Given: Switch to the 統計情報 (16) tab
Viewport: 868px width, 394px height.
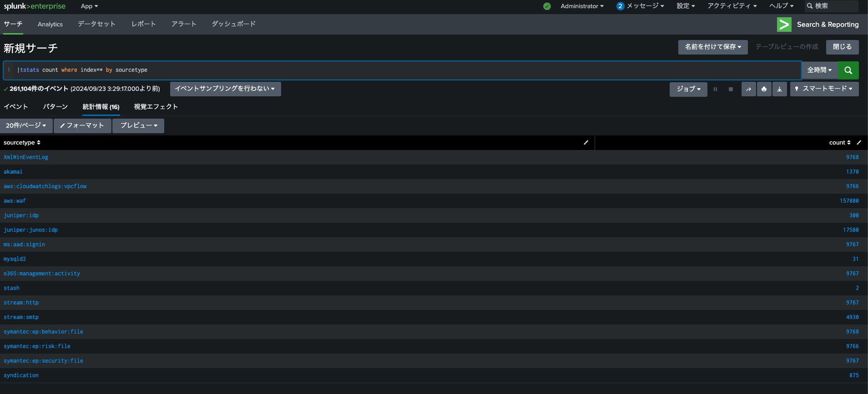Looking at the screenshot, I should (101, 107).
